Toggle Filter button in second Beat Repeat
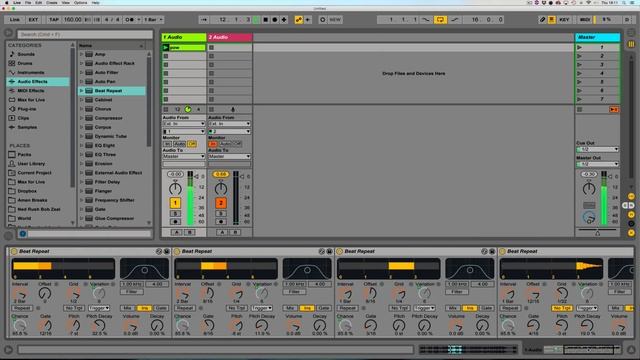 (295, 292)
